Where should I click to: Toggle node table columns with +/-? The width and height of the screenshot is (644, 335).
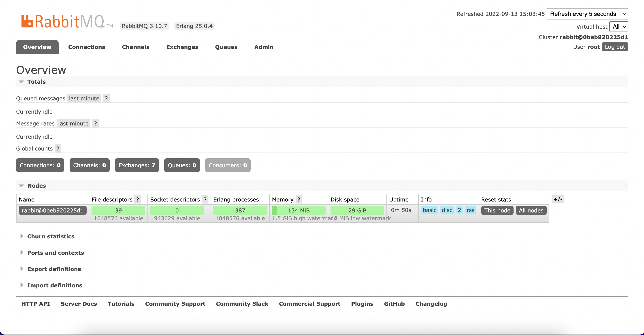point(558,199)
